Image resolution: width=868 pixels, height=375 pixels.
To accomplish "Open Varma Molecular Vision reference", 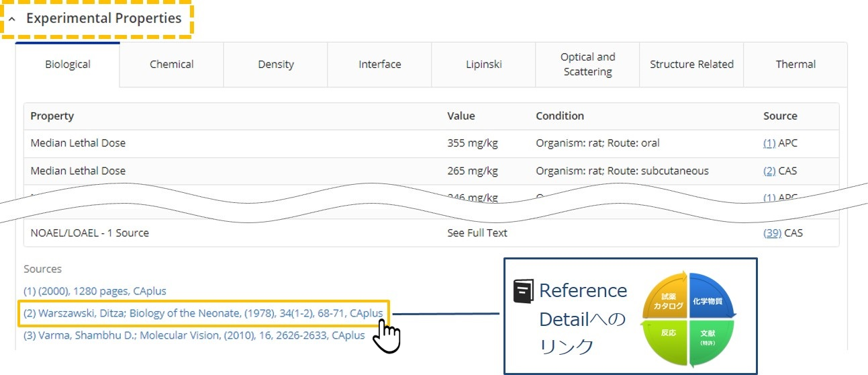I will (x=194, y=335).
